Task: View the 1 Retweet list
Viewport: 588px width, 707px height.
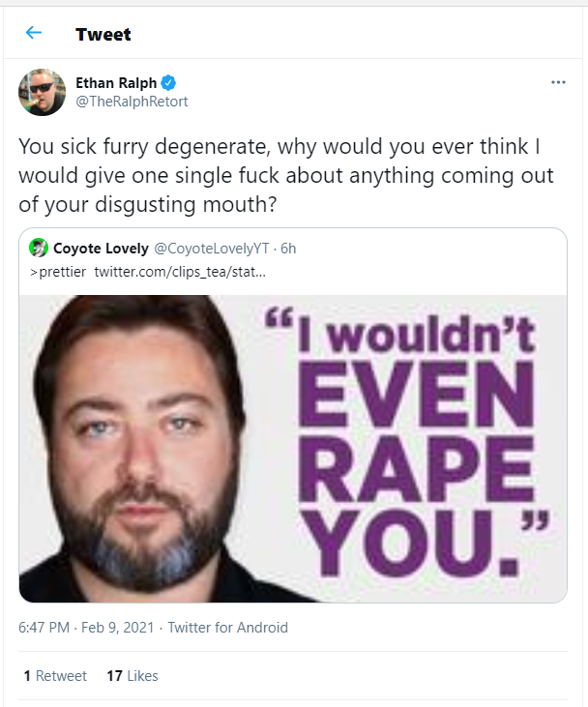Action: pos(55,675)
